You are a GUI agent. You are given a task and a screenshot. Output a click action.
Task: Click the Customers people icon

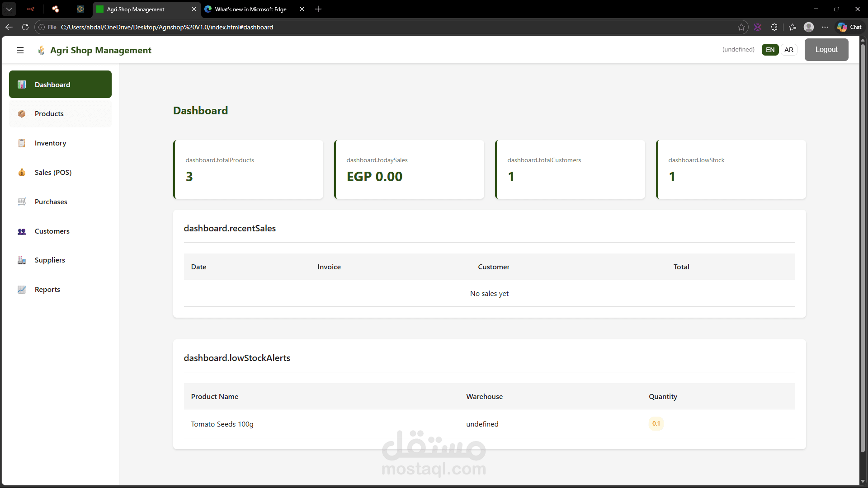22,231
